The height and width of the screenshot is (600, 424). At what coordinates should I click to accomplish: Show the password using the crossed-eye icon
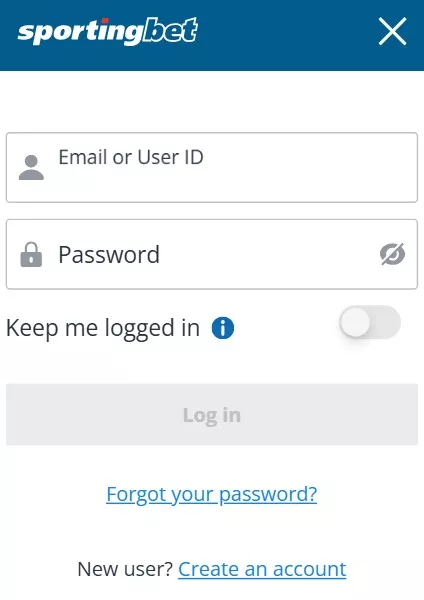click(x=392, y=254)
